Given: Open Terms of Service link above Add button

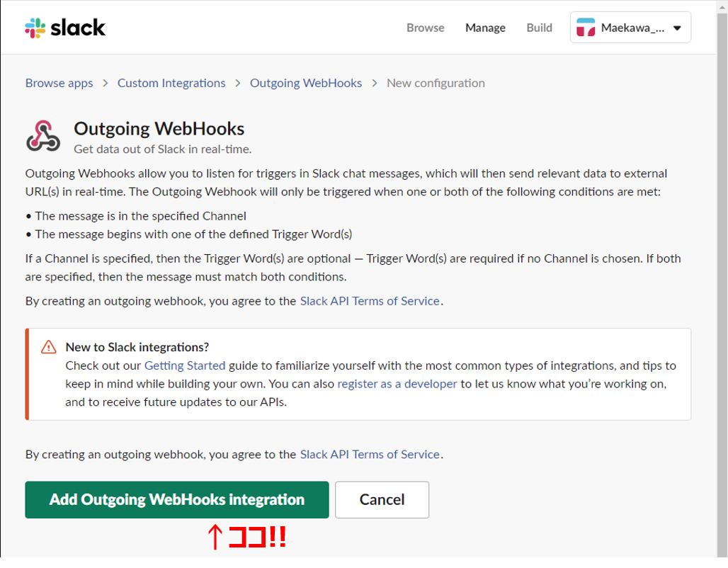Looking at the screenshot, I should point(370,454).
